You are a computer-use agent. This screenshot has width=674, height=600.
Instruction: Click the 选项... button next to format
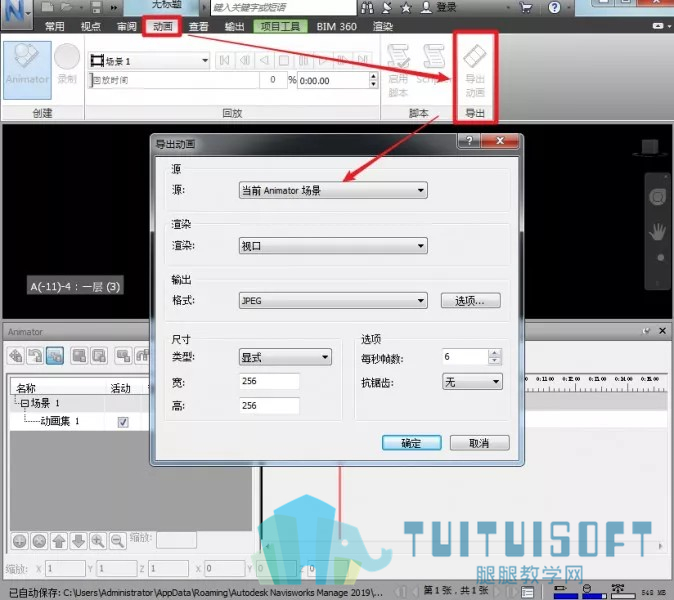pos(471,301)
